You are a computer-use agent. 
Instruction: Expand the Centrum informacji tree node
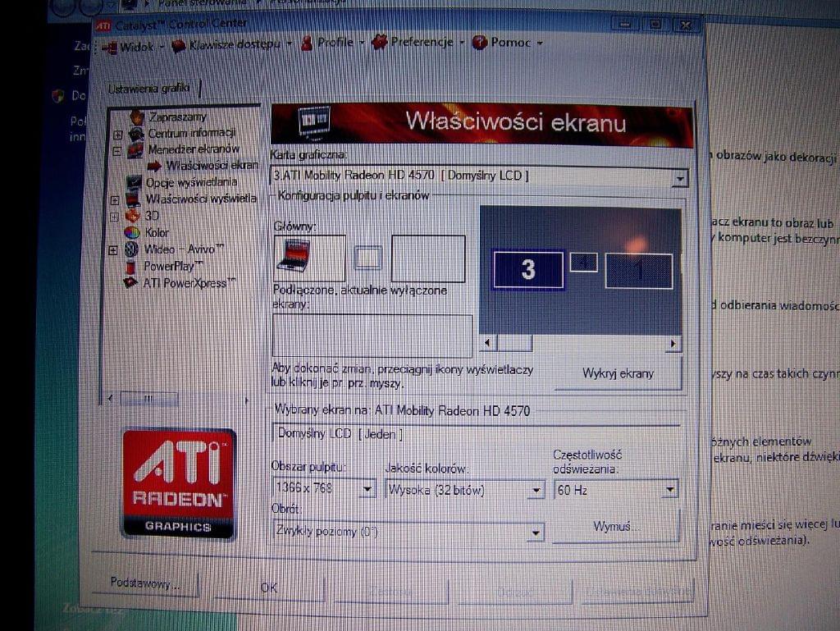click(x=117, y=134)
